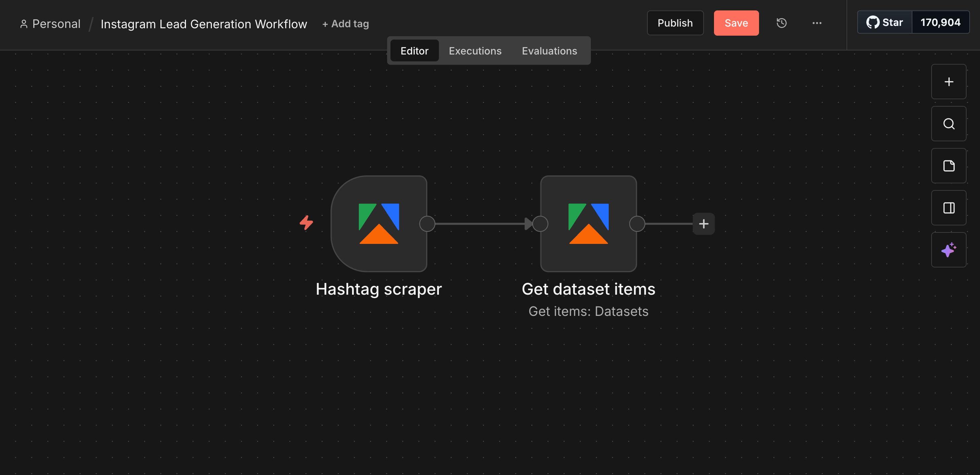Viewport: 980px width, 475px height.
Task: Open the Get dataset items node
Action: coord(588,224)
